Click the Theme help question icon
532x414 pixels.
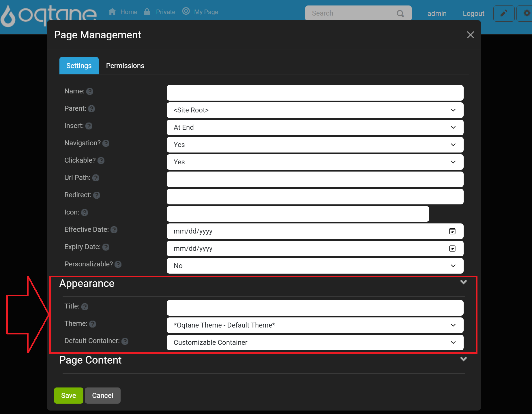[93, 324]
